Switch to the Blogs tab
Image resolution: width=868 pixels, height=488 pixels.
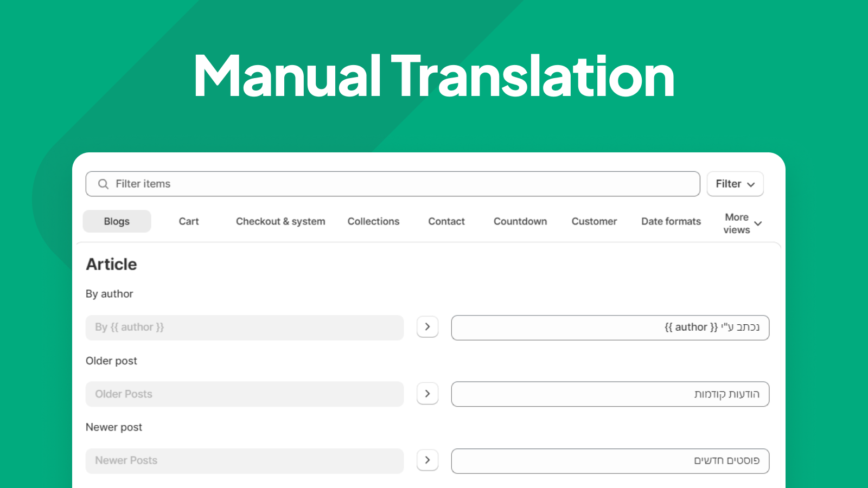[117, 221]
